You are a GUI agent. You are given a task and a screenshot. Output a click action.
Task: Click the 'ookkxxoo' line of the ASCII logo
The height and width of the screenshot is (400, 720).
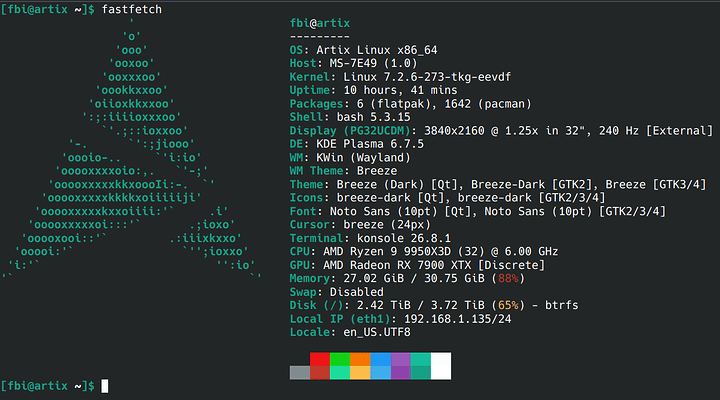click(x=131, y=90)
